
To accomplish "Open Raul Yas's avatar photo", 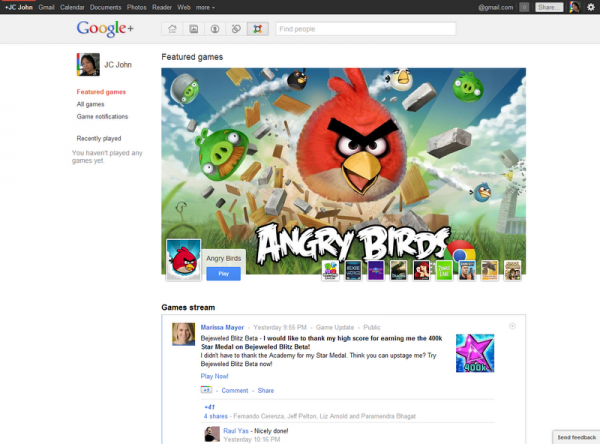I will pyautogui.click(x=212, y=434).
